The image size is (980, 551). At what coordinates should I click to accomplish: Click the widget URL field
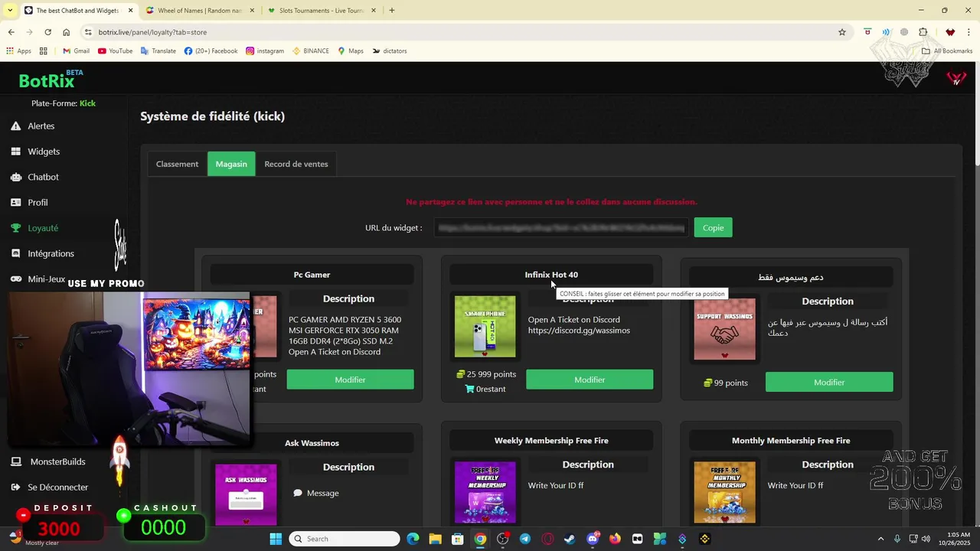[x=561, y=227]
